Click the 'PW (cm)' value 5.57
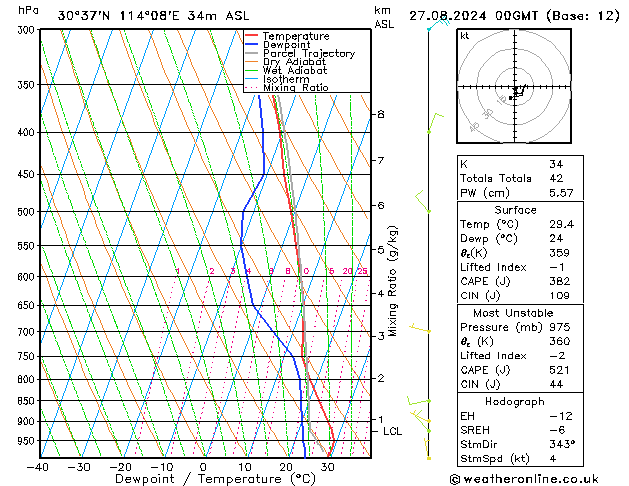629x486 pixels. 561,193
